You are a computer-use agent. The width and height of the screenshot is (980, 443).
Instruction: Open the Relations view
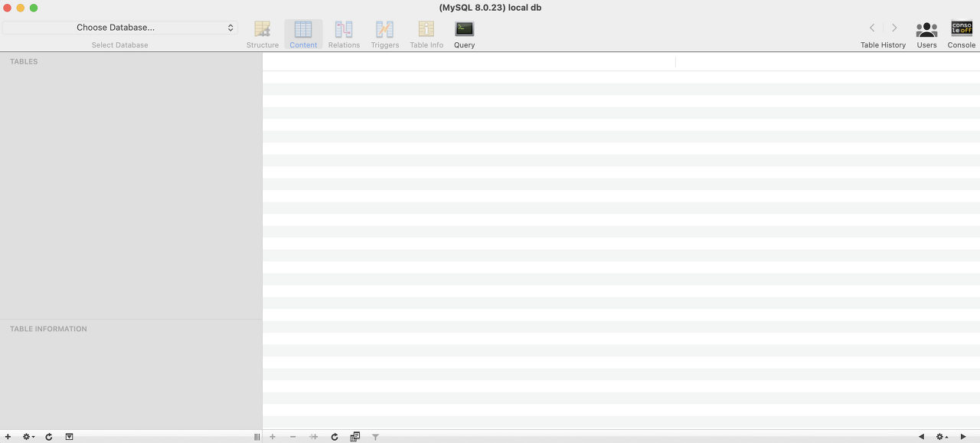(344, 34)
